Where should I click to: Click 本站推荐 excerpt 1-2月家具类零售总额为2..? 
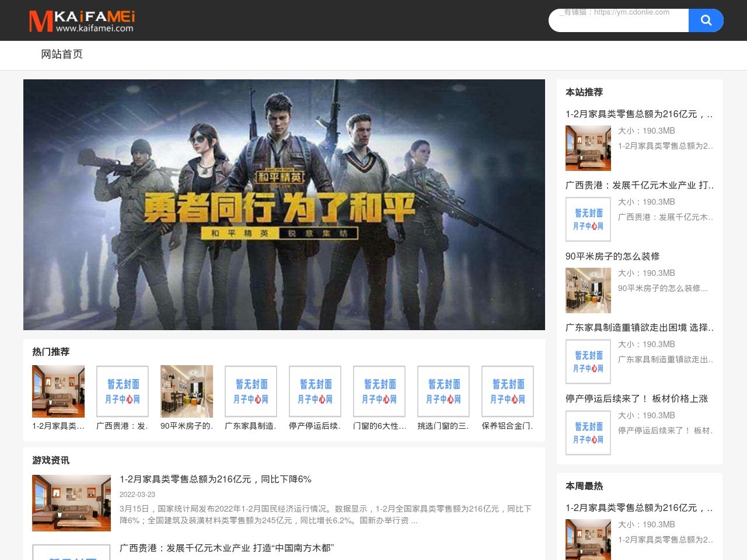(x=665, y=146)
